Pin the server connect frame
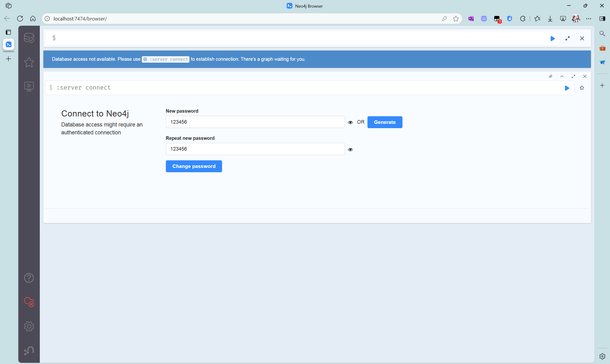 550,76
